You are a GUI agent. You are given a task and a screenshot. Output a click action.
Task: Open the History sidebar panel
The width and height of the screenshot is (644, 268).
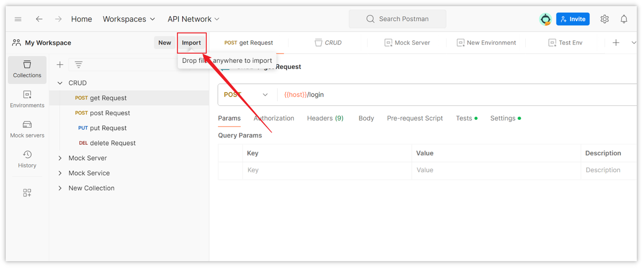tap(27, 159)
